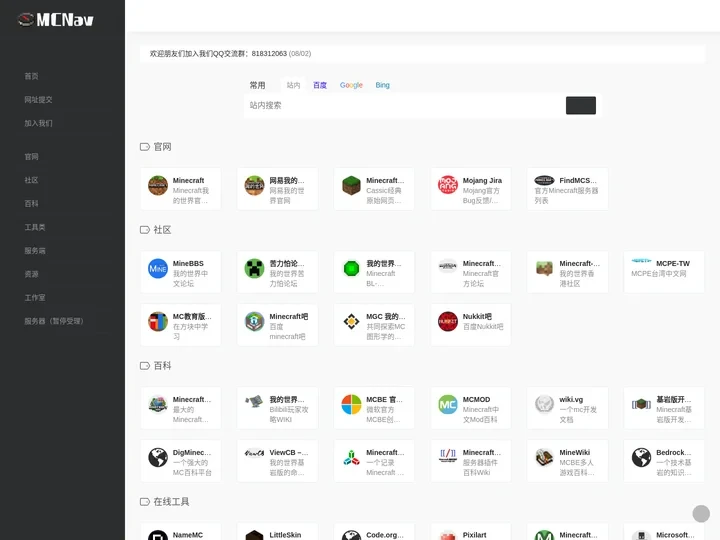Go to 首页 in sidebar
This screenshot has height=540, width=720.
click(31, 76)
